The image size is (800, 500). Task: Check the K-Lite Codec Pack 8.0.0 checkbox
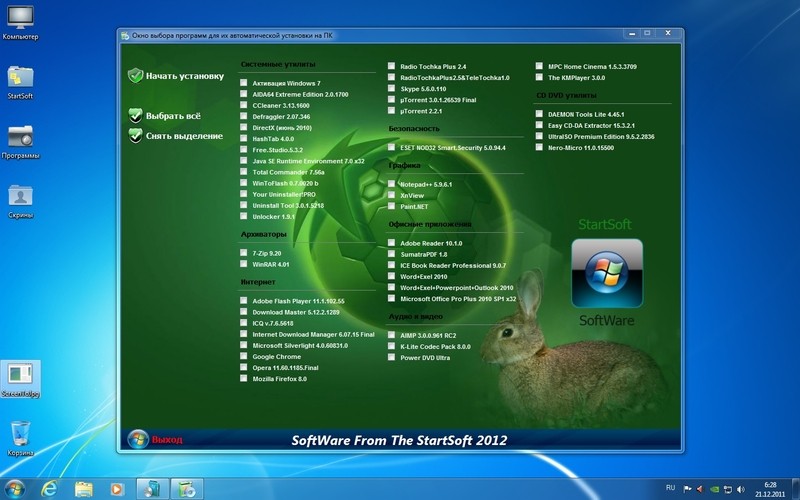(391, 346)
